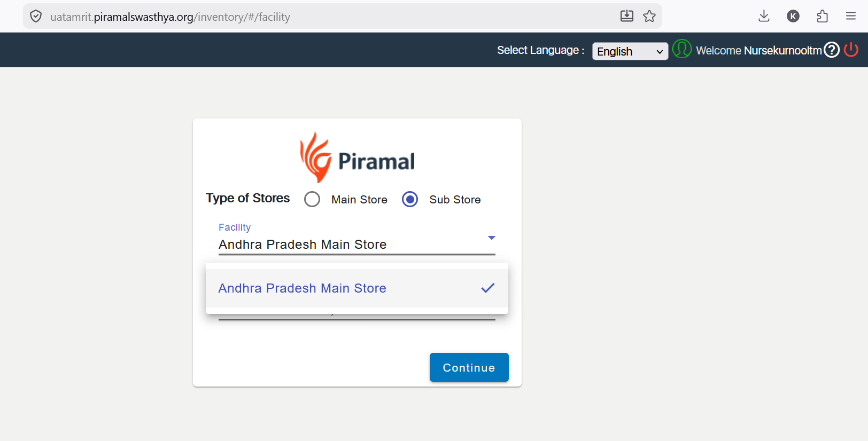Open the extensions puzzle piece icon

pos(823,16)
